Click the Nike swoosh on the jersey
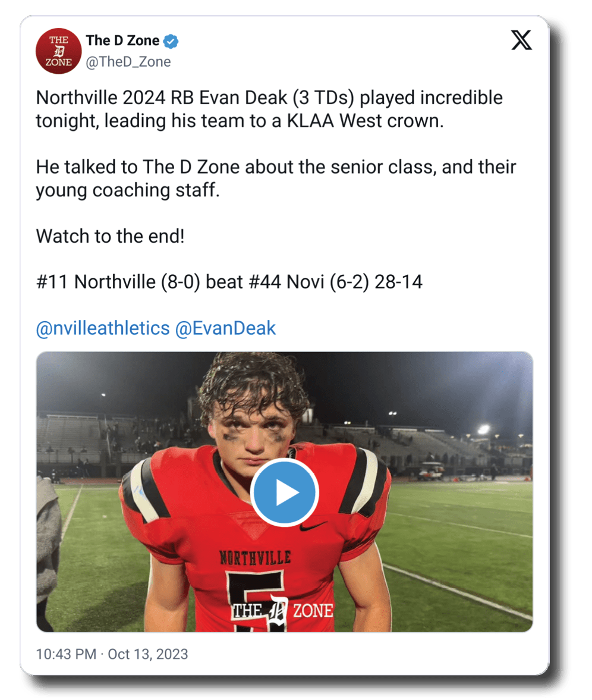 [313, 526]
